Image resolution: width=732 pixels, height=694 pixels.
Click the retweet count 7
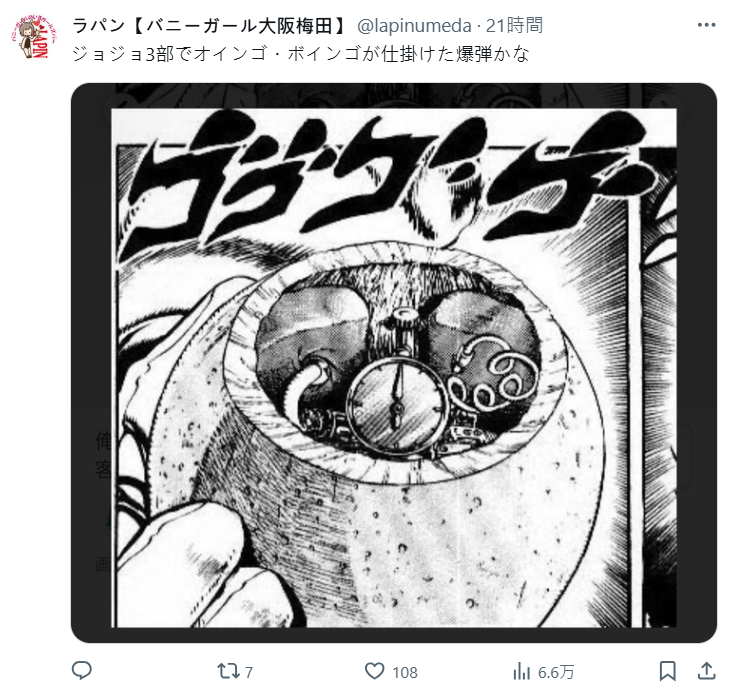click(x=249, y=672)
